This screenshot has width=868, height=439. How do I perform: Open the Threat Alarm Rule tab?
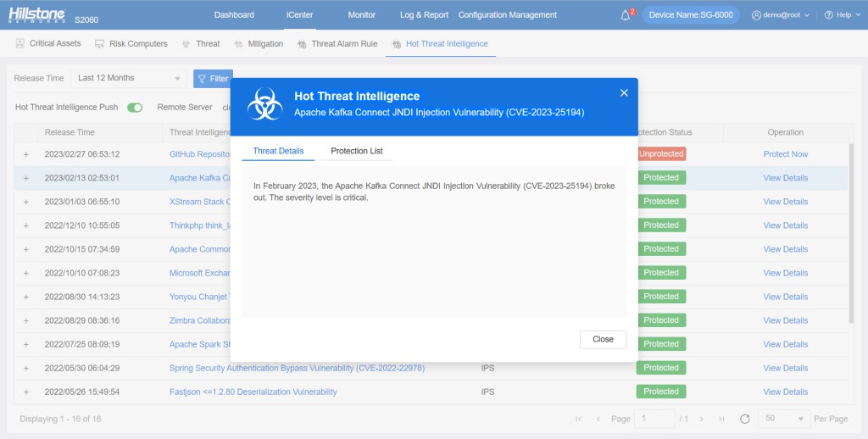337,44
